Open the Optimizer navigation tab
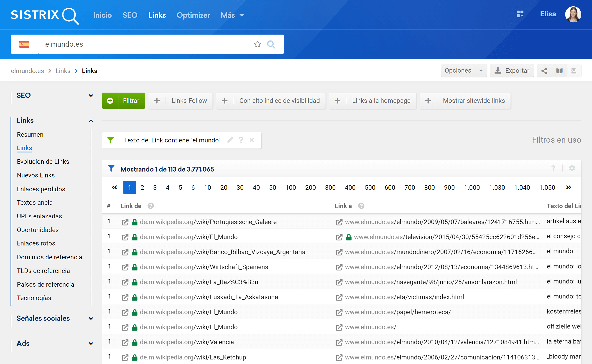 193,15
